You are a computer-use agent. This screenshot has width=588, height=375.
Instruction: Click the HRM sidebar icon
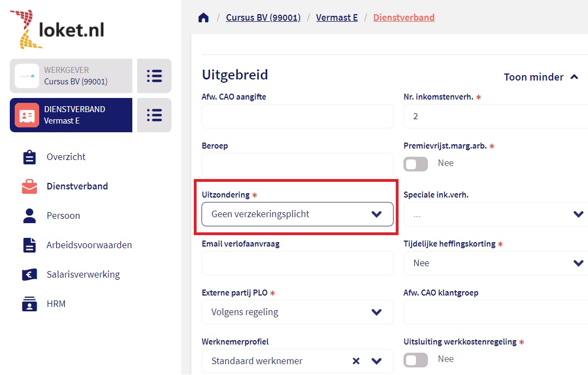29,304
